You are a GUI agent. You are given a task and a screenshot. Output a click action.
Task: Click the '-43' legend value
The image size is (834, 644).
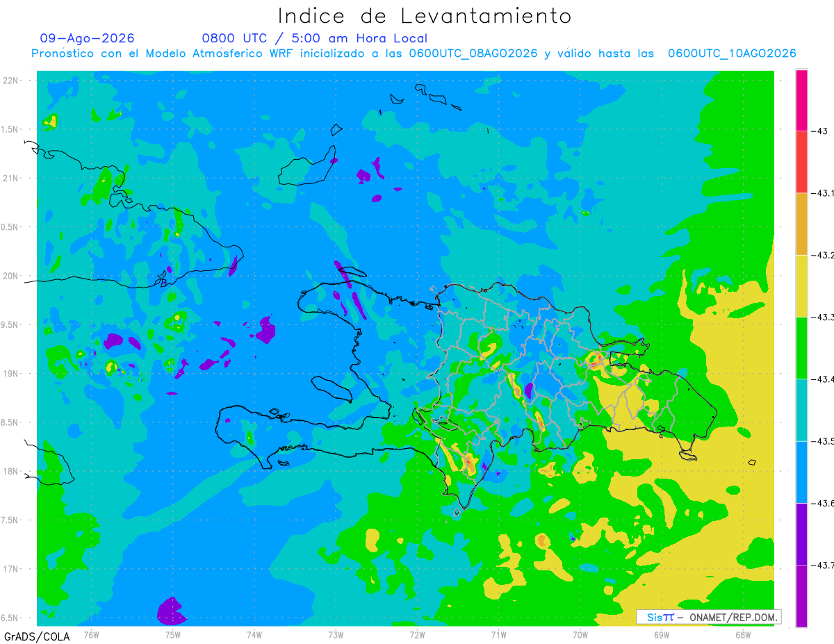tap(818, 131)
